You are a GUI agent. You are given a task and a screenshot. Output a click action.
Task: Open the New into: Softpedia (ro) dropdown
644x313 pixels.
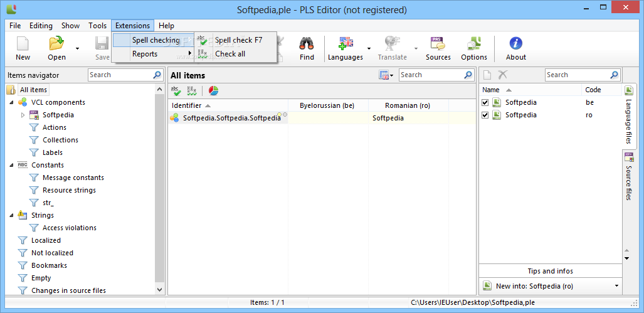(616, 286)
